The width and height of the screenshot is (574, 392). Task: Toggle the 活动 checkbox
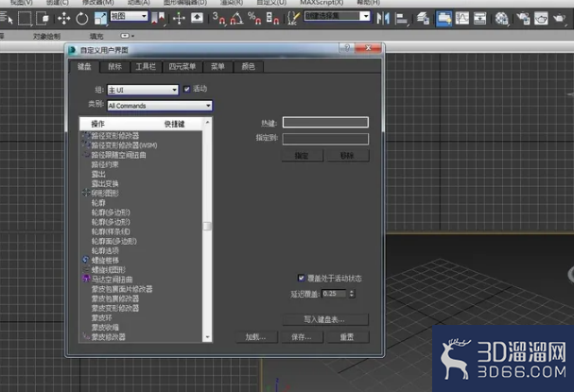tap(186, 89)
